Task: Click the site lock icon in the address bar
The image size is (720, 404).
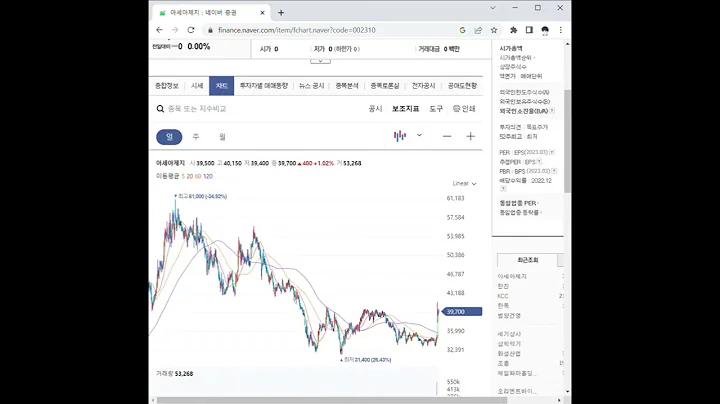Action: (x=210, y=30)
